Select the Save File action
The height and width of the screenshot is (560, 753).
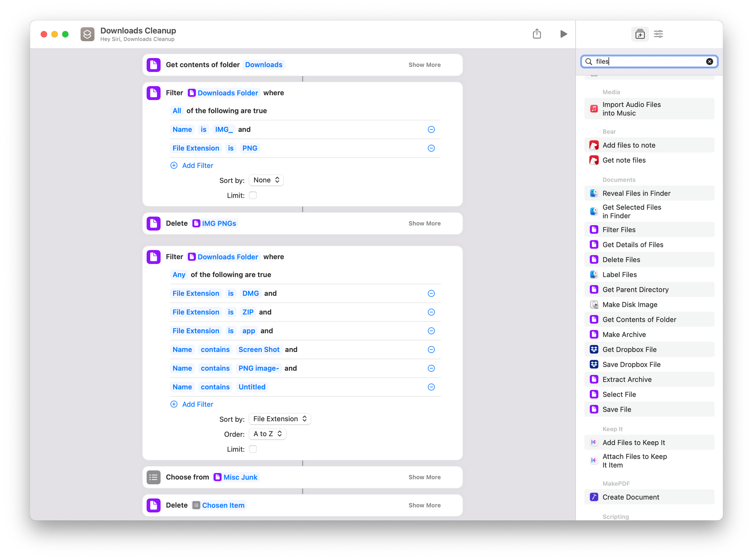pyautogui.click(x=649, y=409)
